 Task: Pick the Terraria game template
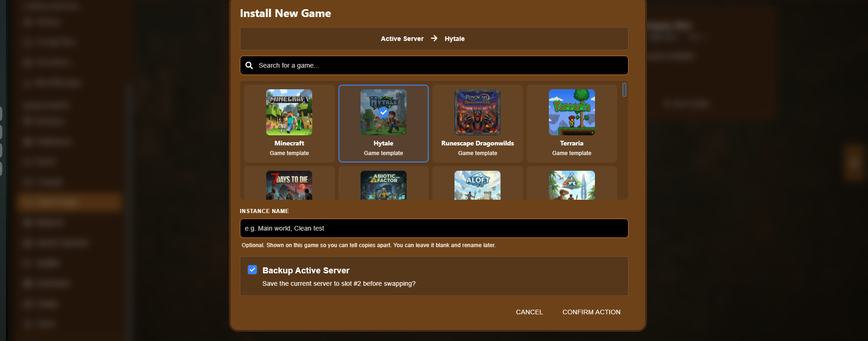572,123
